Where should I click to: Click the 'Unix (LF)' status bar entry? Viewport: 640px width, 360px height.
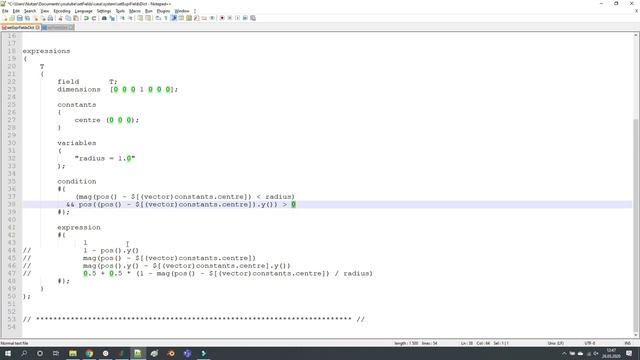coord(556,343)
